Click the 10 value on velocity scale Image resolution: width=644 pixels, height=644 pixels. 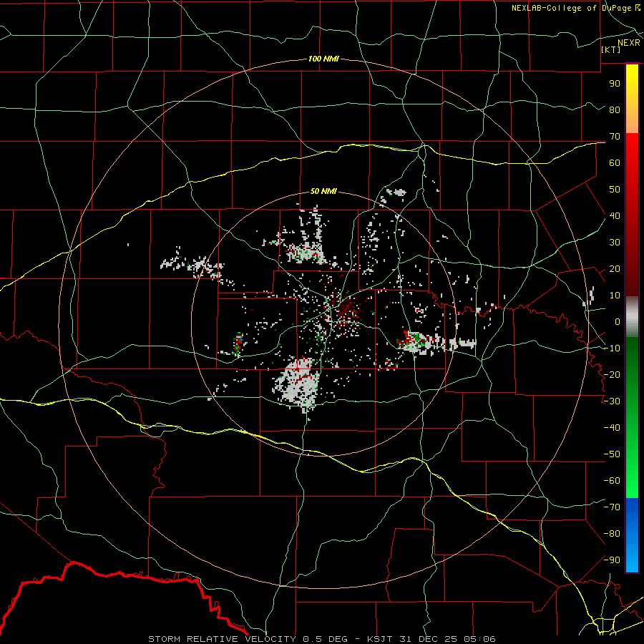coord(615,296)
